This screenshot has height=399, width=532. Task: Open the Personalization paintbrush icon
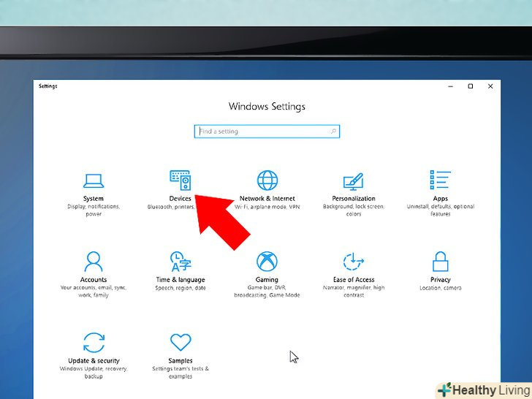click(x=353, y=182)
